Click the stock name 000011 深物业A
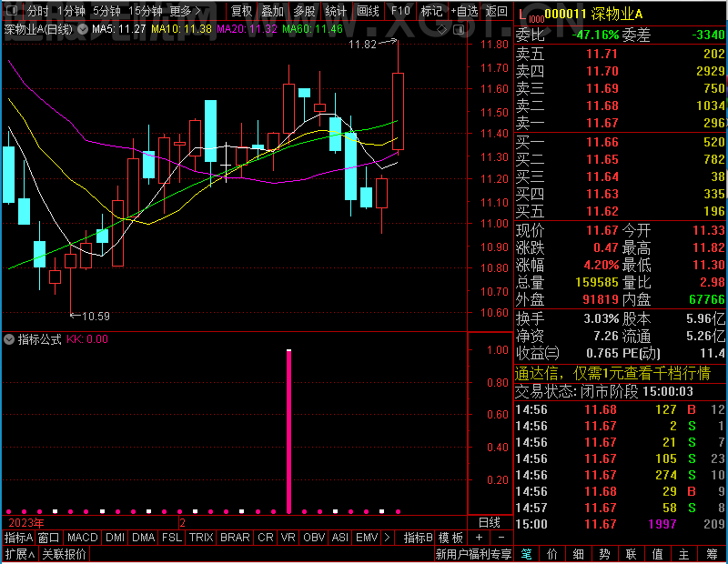The width and height of the screenshot is (728, 564). coord(594,15)
